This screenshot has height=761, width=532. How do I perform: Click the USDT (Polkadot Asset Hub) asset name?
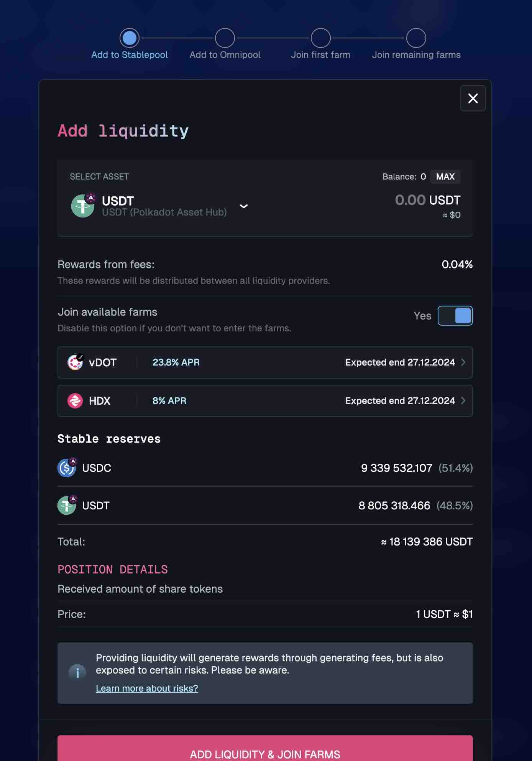pos(164,212)
